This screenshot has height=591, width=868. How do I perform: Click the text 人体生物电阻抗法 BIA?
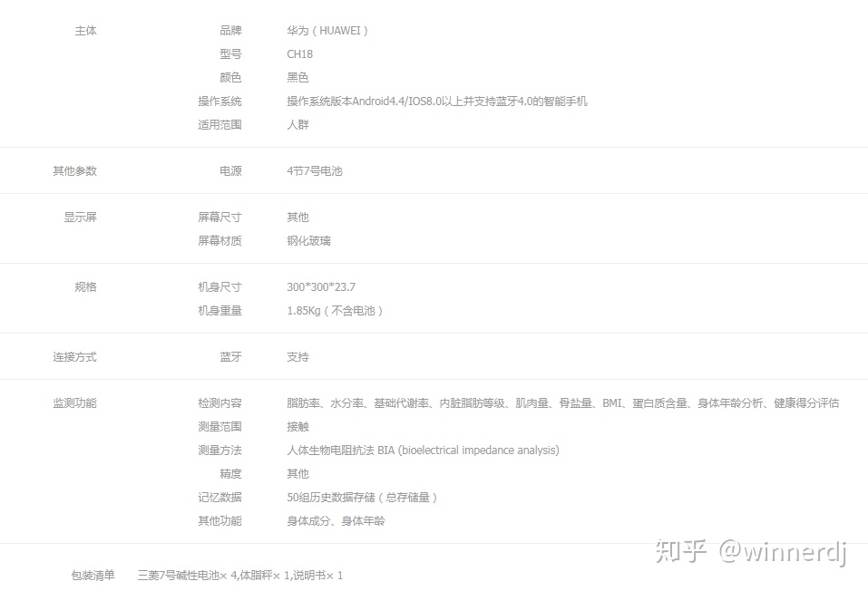tap(341, 451)
